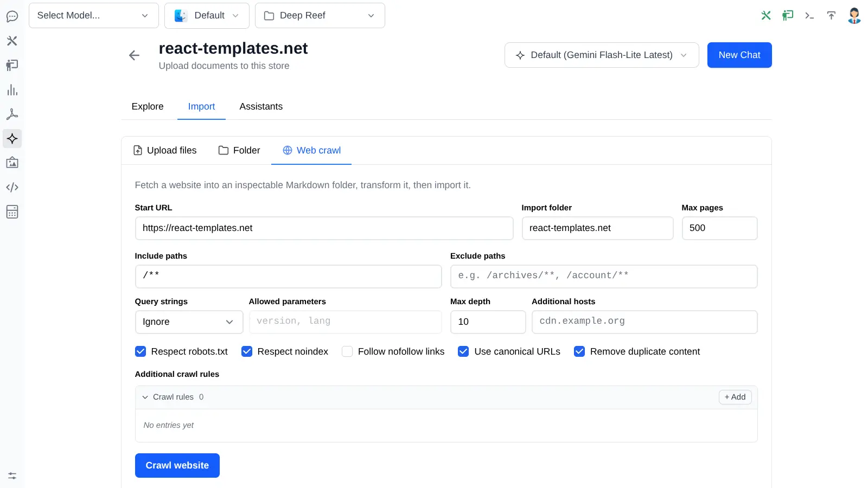This screenshot has width=868, height=488.
Task: Click into the Max pages field
Action: coord(719,228)
